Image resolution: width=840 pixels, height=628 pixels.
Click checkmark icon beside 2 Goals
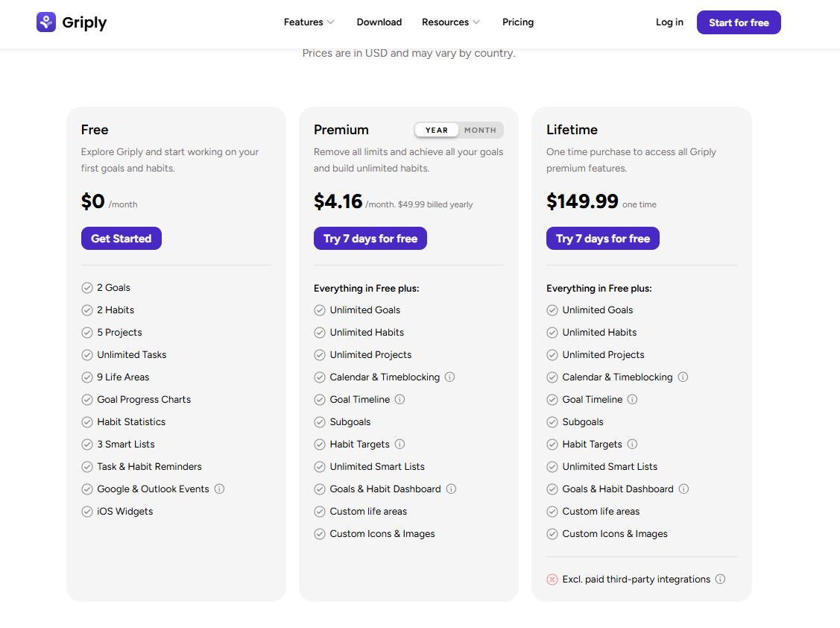[87, 288]
